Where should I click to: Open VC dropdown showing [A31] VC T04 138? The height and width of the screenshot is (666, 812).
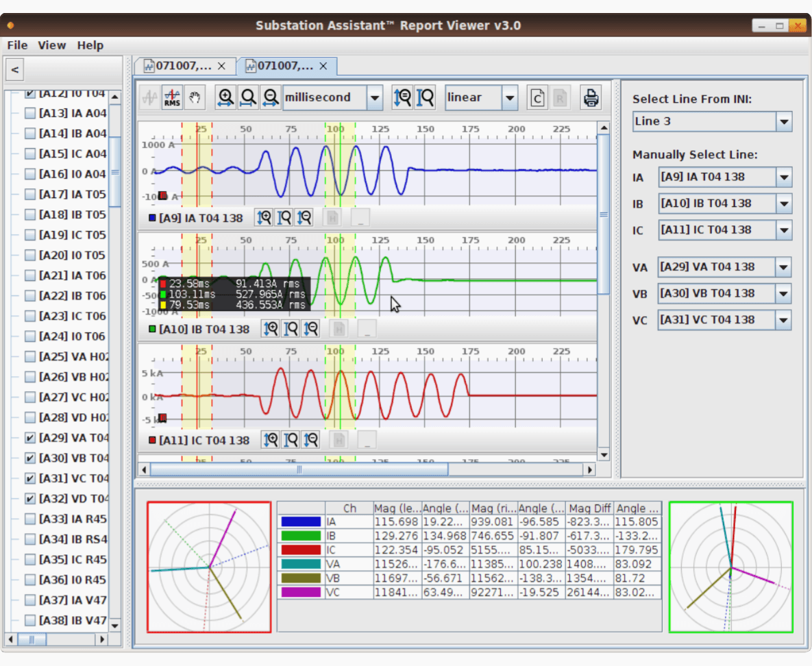[783, 320]
